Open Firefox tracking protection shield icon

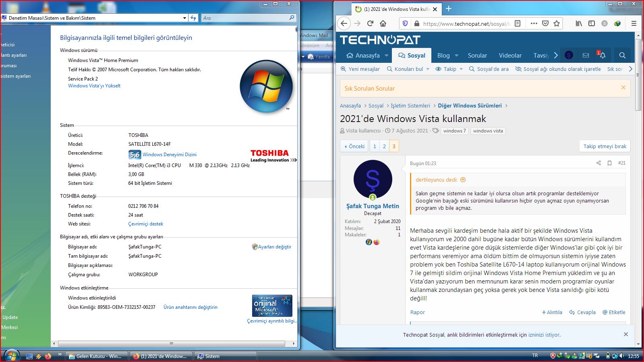coord(405,23)
